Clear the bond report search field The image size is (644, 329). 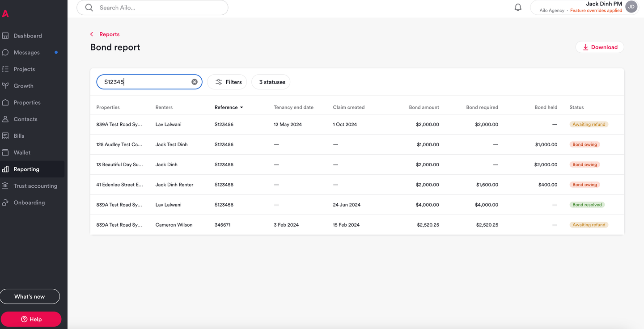click(x=195, y=82)
